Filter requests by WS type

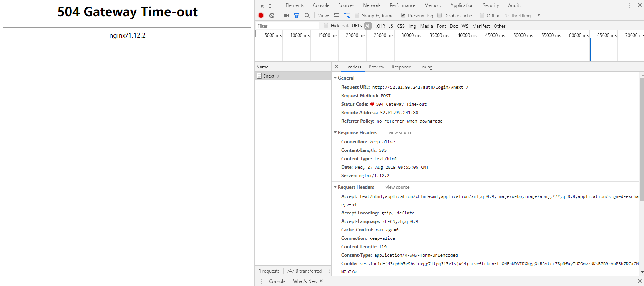[x=465, y=26]
